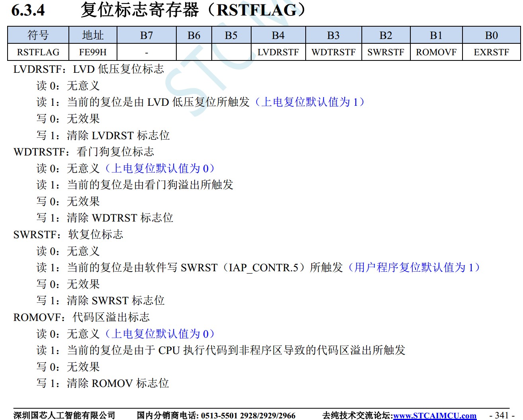Click the line WDTRSTF：看门狗复位标志
523x420 pixels.
[x=84, y=152]
